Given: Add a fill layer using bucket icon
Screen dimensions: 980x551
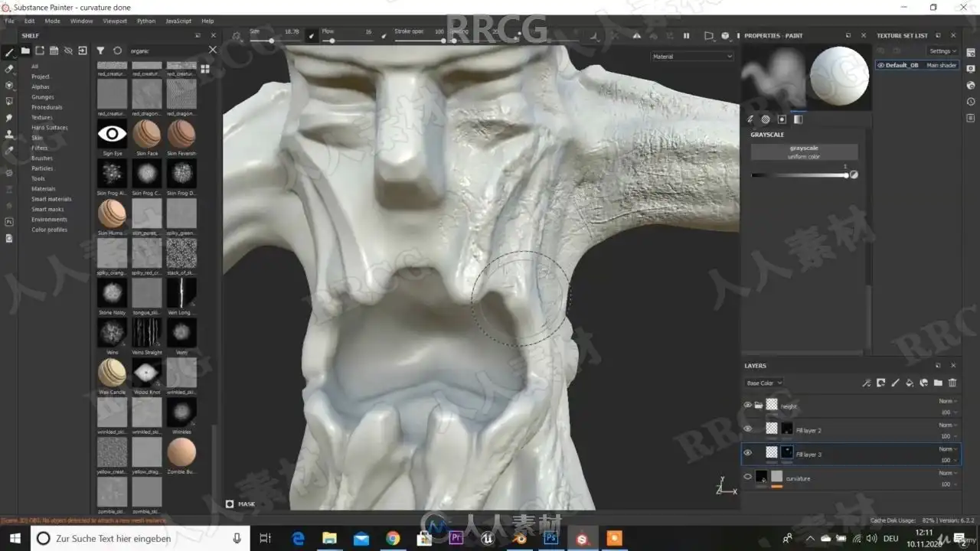Looking at the screenshot, I should [909, 383].
